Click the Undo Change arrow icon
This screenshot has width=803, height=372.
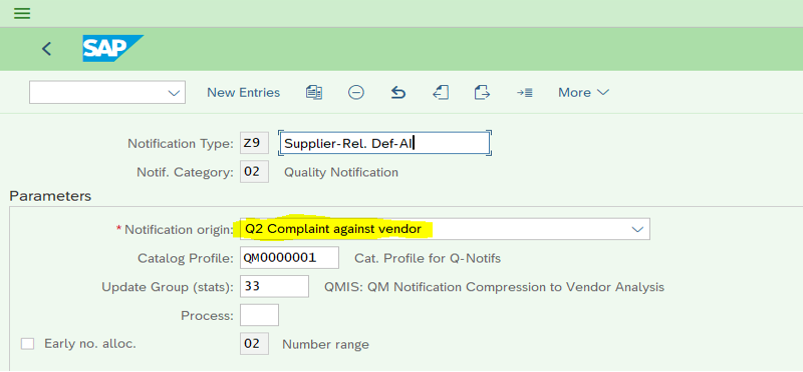coord(398,93)
